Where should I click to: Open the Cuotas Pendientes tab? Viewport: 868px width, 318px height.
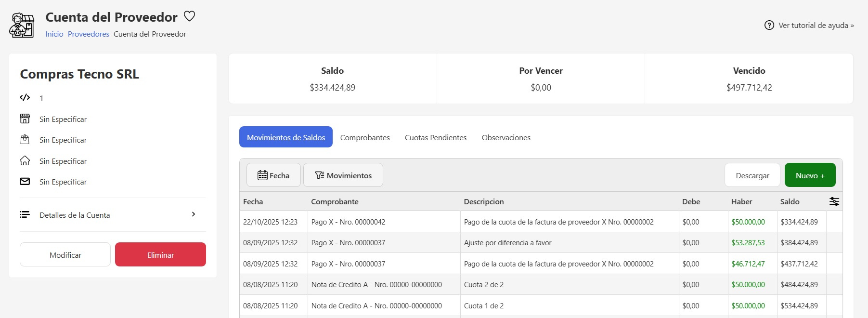(x=436, y=137)
